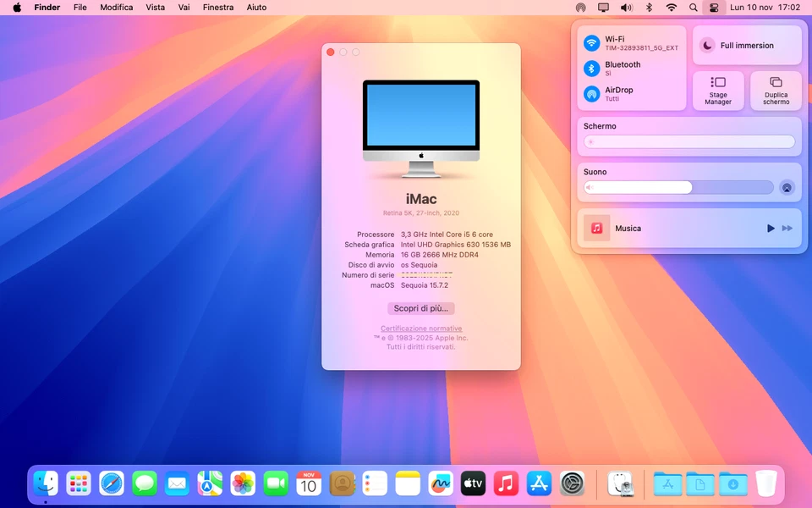Toggle Bluetooth off in Control Center
Screen dimensions: 812x508
click(x=590, y=68)
